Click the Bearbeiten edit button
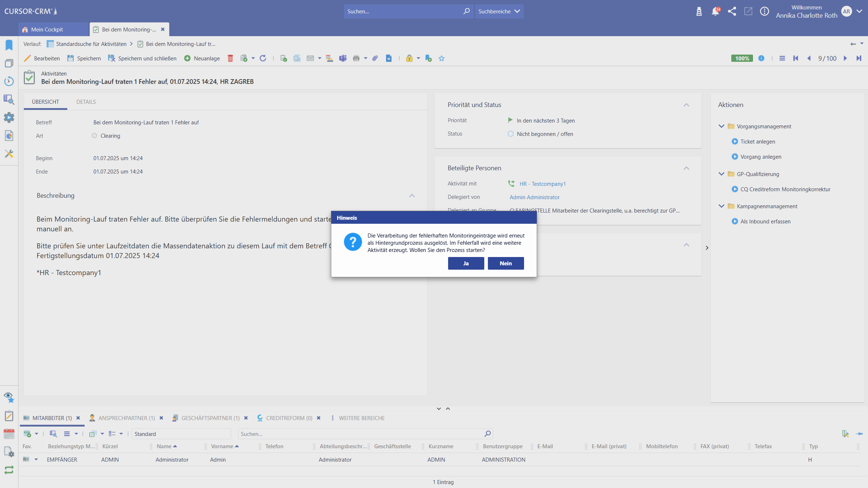Viewport: 868px width, 488px height. pos(42,58)
